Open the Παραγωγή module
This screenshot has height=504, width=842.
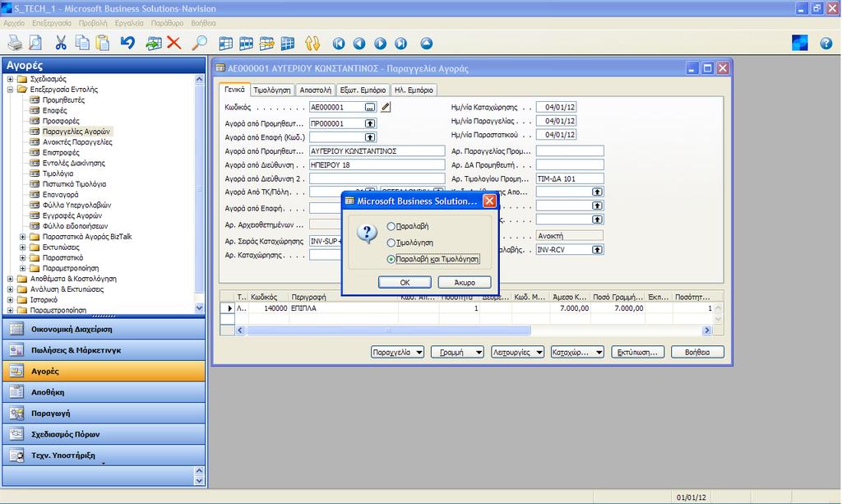pos(104,414)
